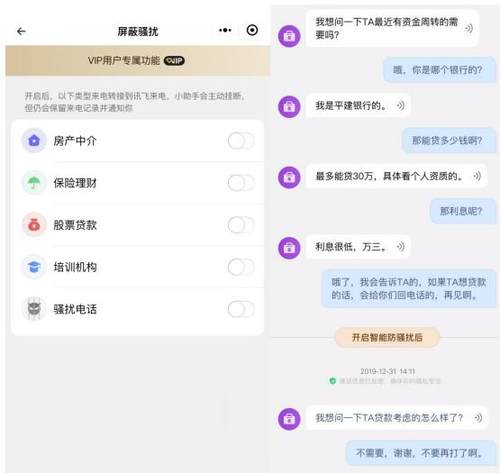500x473 pixels.
Task: Play audio of 最多能贷30万 message
Action: pyautogui.click(x=477, y=176)
